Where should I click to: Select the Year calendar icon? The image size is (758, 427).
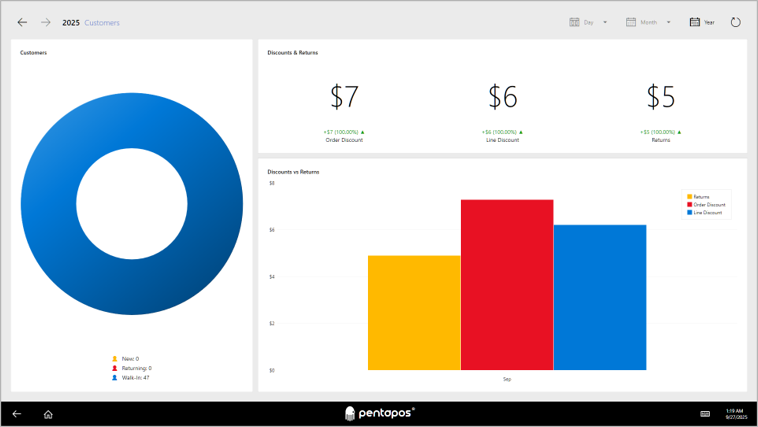tap(695, 22)
